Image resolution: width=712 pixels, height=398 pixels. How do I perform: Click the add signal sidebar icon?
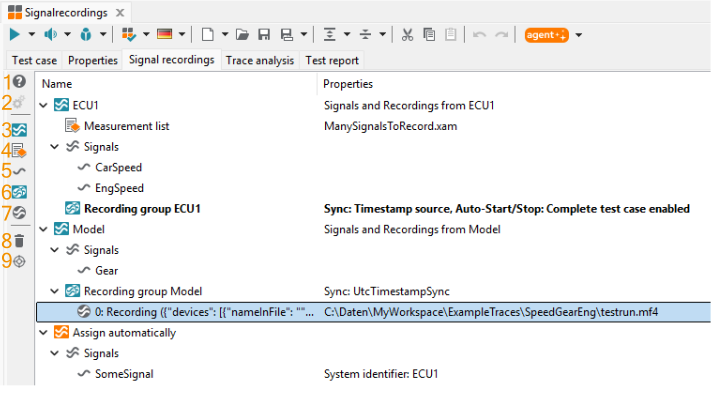point(19,171)
